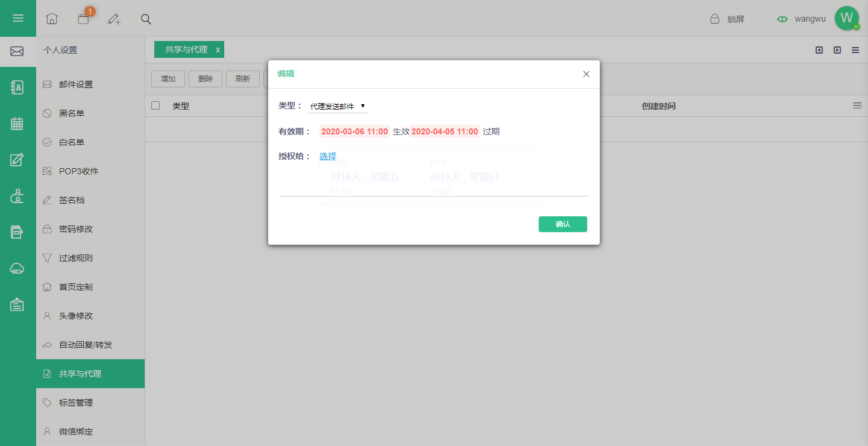Click the 确认 confirm button

[x=563, y=224]
